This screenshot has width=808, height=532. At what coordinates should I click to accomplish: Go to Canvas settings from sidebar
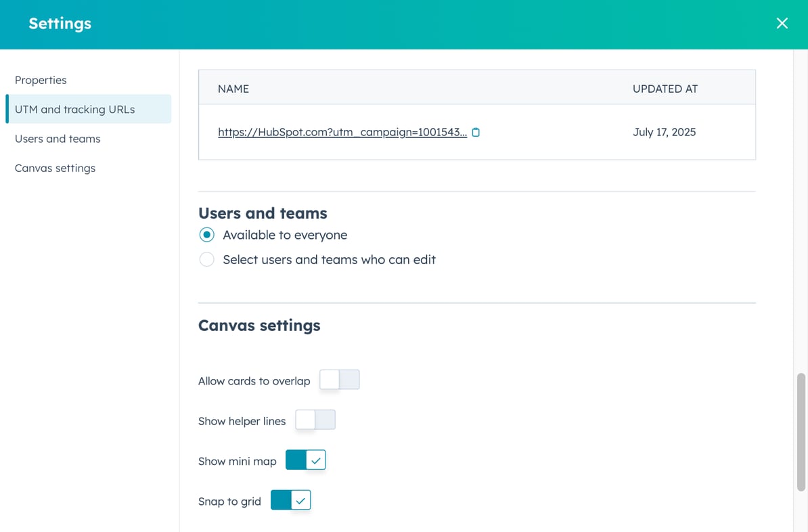[55, 168]
